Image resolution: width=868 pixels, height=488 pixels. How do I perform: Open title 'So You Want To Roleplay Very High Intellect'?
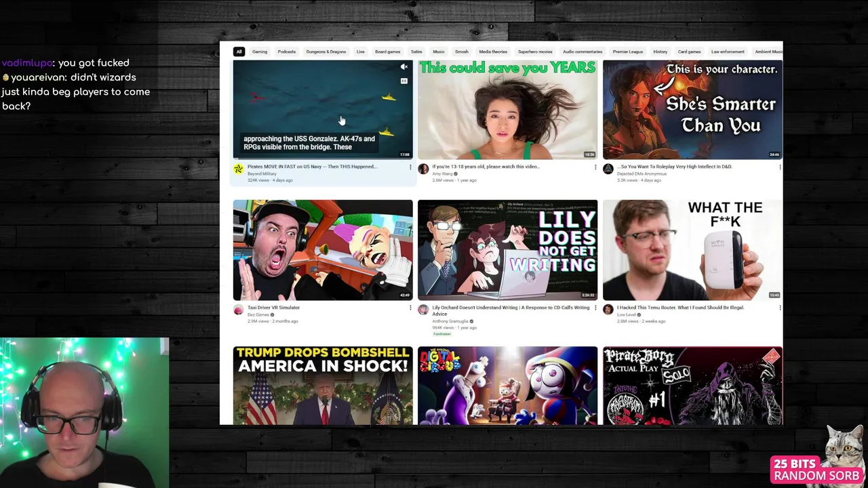(675, 167)
